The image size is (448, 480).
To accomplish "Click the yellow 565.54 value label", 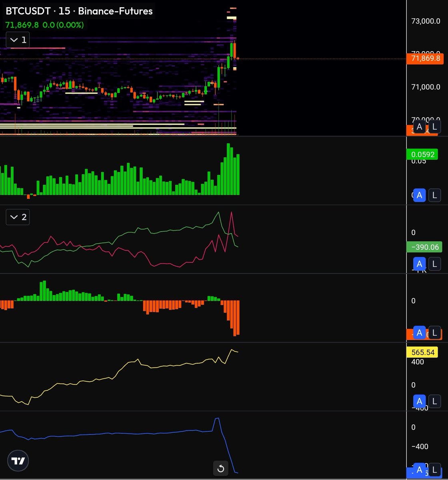I will (x=422, y=352).
